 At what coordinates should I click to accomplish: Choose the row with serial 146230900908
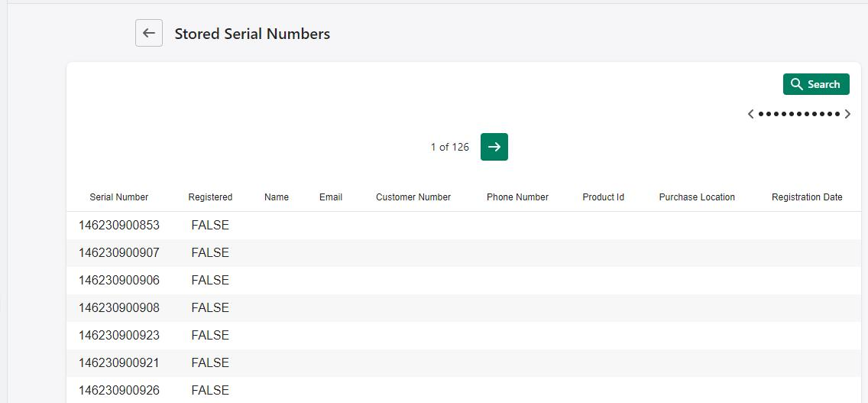(119, 308)
